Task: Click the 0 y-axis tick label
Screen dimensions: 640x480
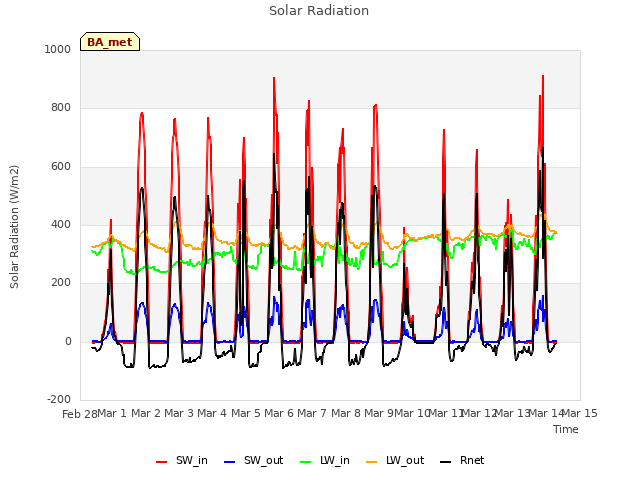Action: point(68,342)
